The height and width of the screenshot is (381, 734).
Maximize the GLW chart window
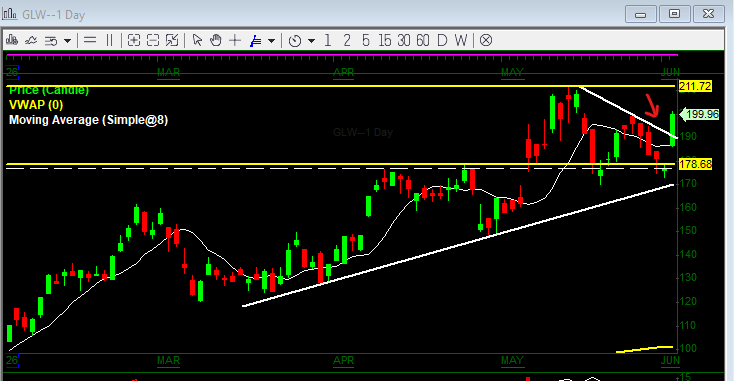(674, 14)
